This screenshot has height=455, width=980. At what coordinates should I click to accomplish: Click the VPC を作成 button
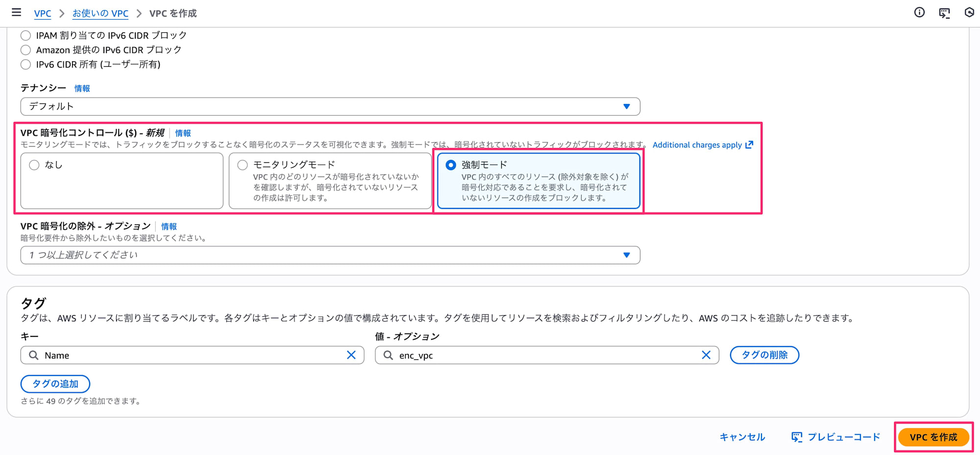point(933,437)
